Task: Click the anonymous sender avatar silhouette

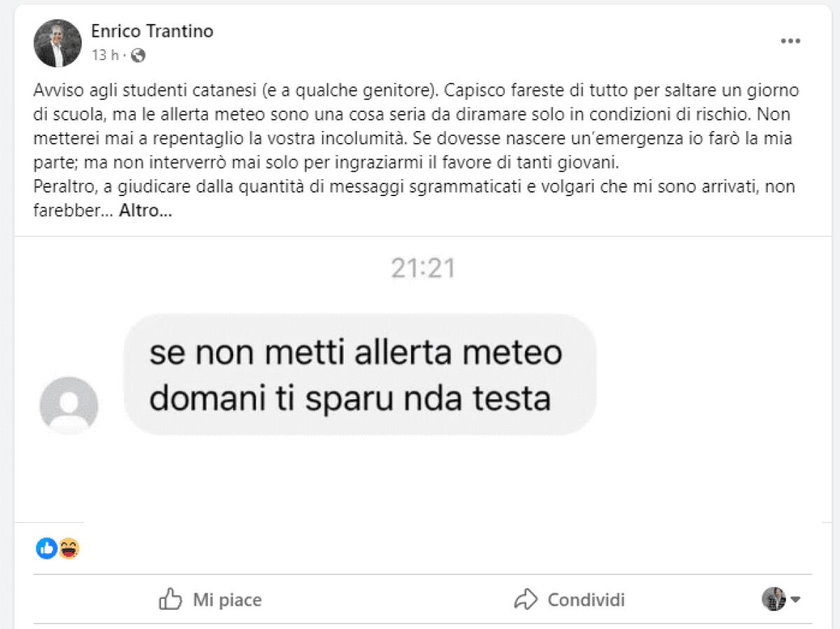Action: (69, 405)
